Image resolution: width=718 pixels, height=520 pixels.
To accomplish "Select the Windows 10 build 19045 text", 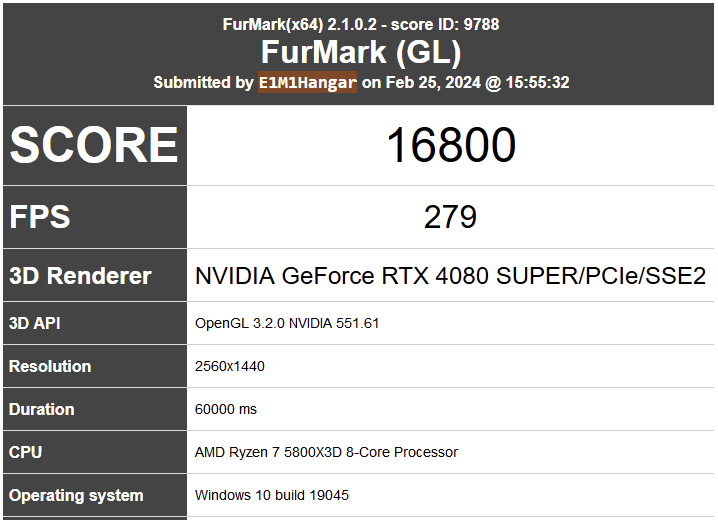I will [272, 495].
